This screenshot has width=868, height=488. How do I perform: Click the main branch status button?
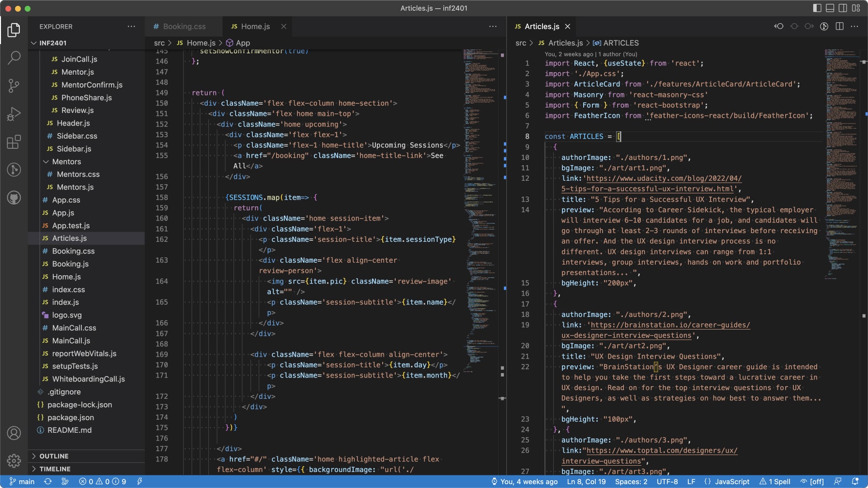point(22,481)
